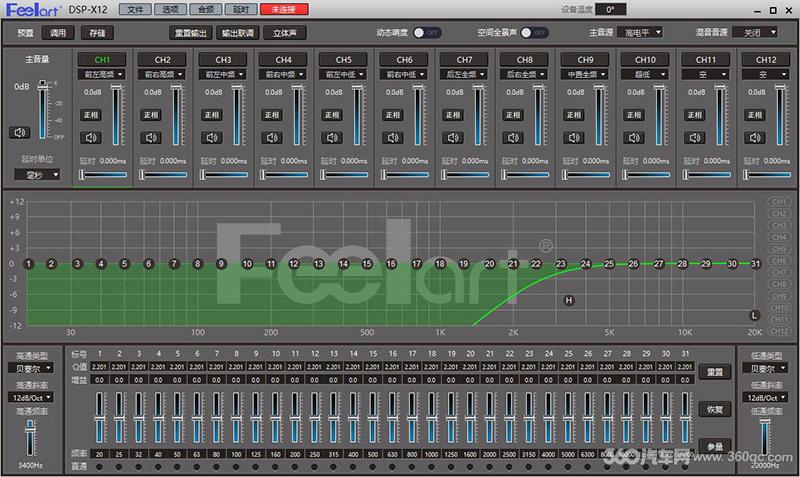Open the 选项 menu
This screenshot has width=800, height=477.
tap(170, 9)
